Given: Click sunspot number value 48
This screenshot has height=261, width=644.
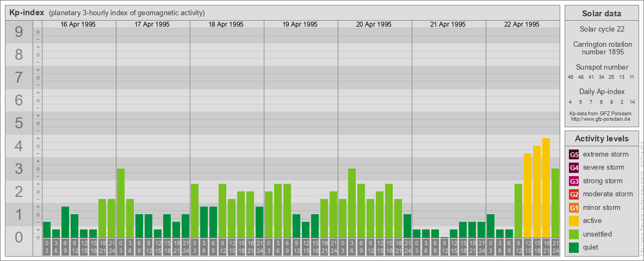Looking at the screenshot, I should point(581,77).
